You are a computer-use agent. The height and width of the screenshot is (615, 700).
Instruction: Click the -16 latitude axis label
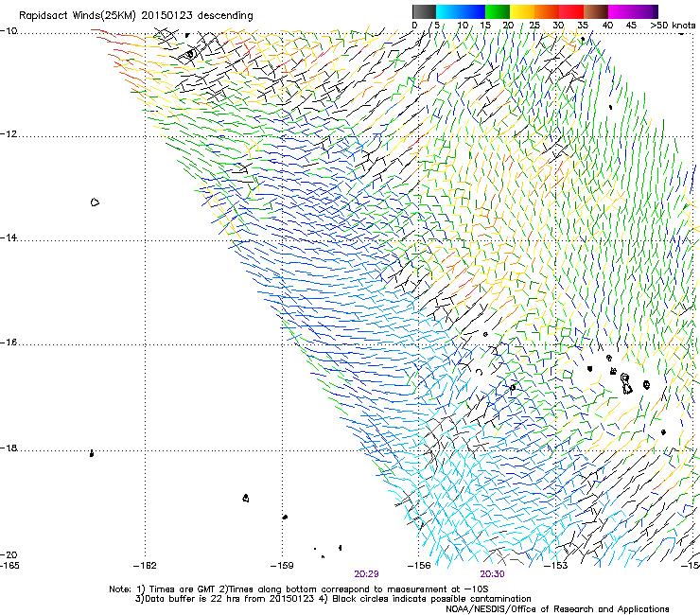[9, 343]
